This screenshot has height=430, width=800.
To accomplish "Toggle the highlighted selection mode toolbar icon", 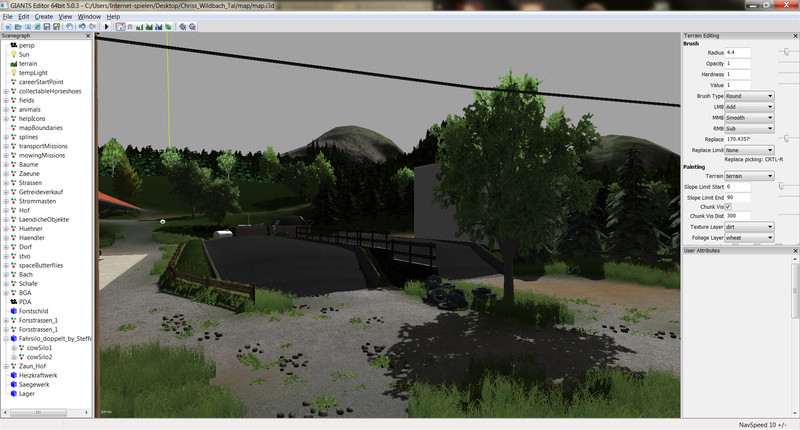I will (120, 27).
